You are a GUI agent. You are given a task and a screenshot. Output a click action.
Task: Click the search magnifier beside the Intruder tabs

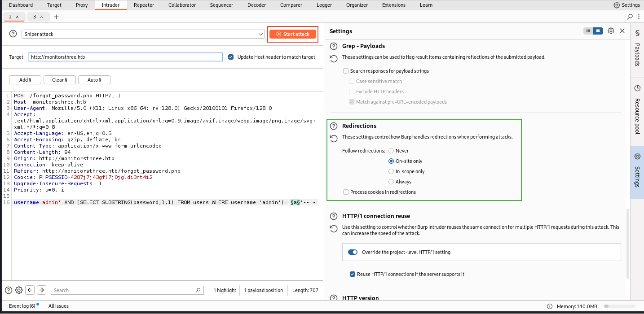[x=630, y=17]
